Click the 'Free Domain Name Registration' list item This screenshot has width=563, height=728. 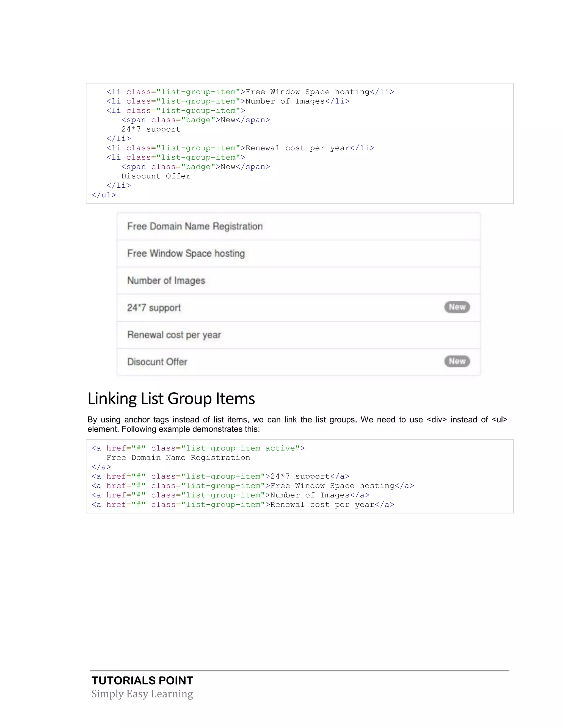(x=299, y=226)
